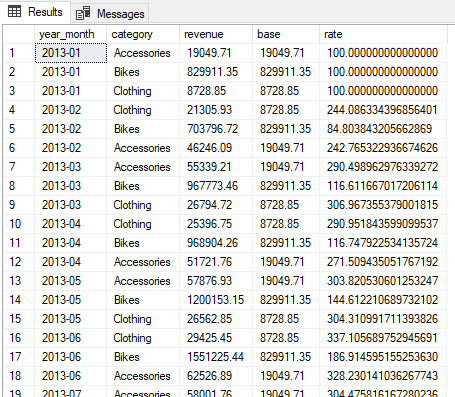Select the rate column header

[x=383, y=34]
